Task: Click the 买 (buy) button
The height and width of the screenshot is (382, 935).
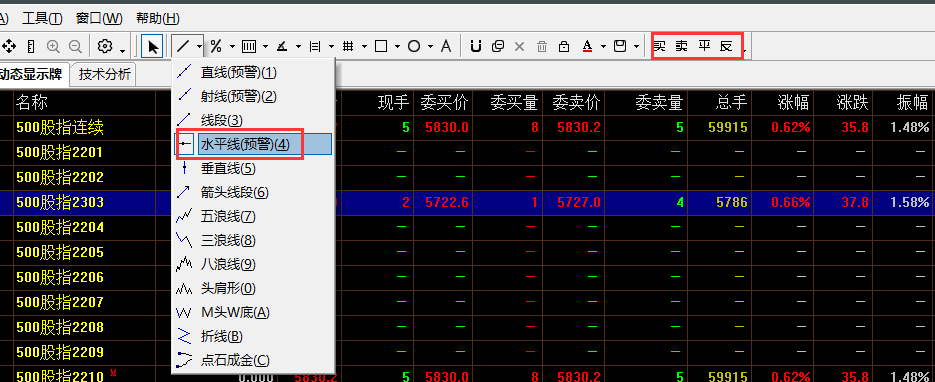Action: 660,46
